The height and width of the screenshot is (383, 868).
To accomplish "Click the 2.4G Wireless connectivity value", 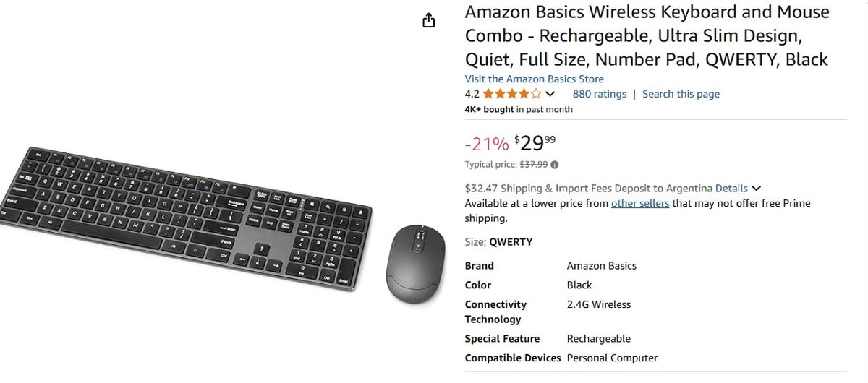I will [598, 304].
